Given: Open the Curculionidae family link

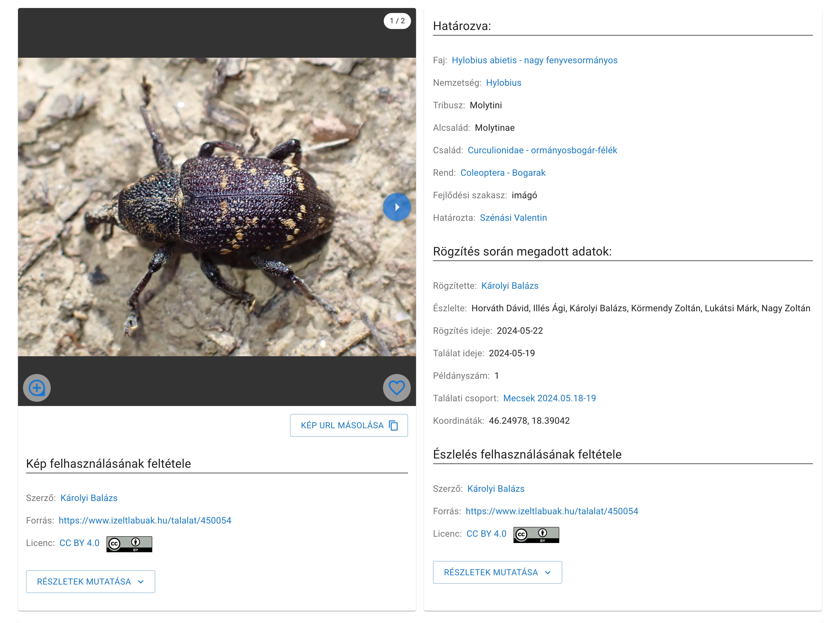Looking at the screenshot, I should 542,150.
